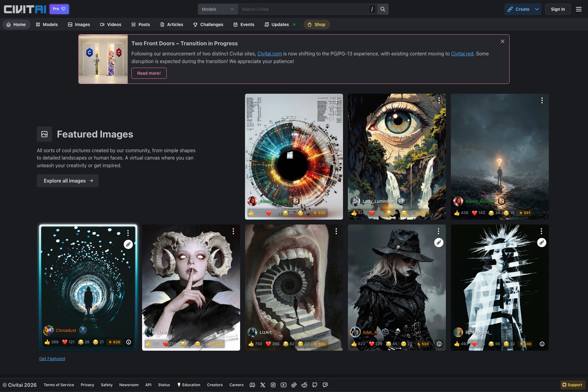This screenshot has width=588, height=392.
Task: Click the Read more! button
Action: click(149, 73)
